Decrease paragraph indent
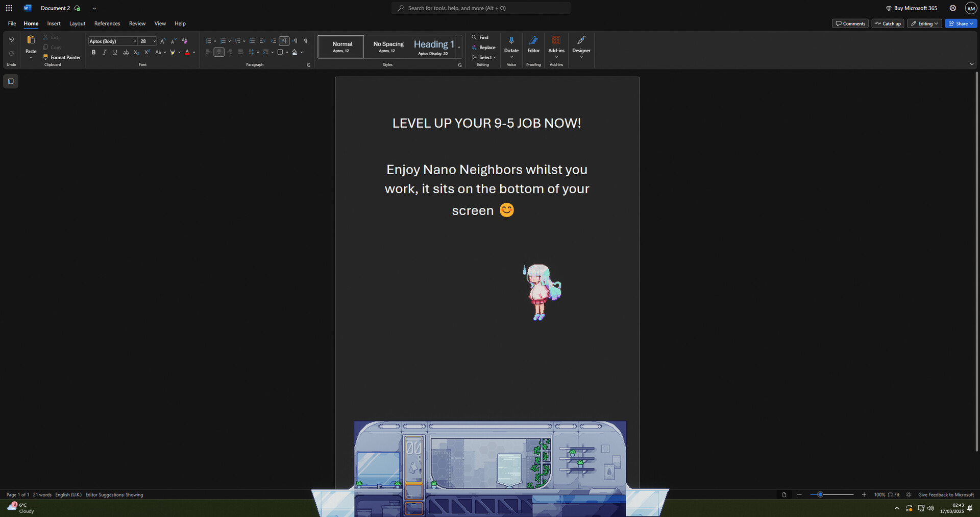 pos(262,41)
